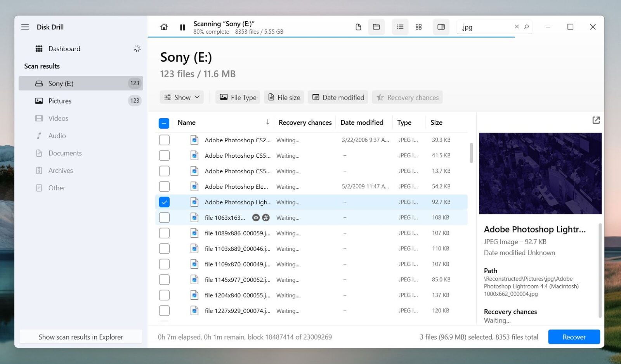
Task: Click Show scan results in Explorer
Action: pos(81,337)
